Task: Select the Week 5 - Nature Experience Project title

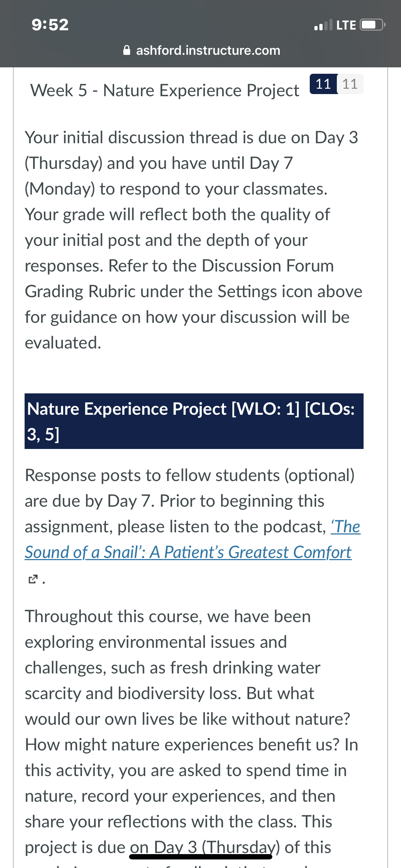Action: point(165,90)
